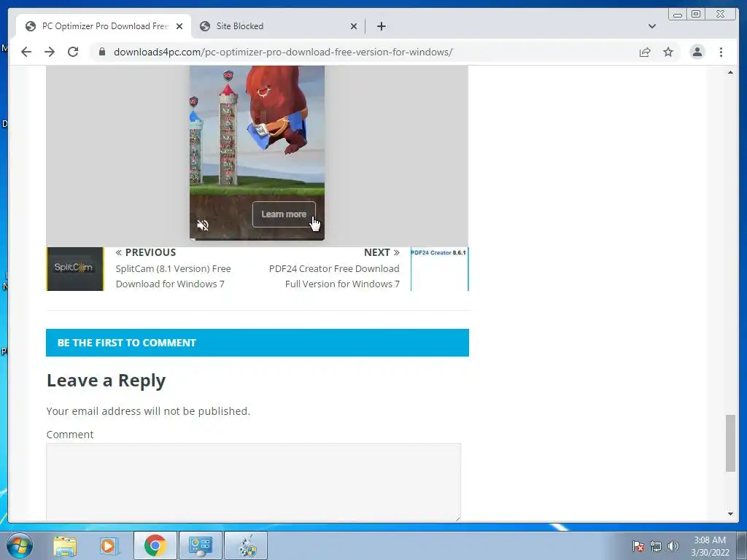
Task: Go forward with the browser forward arrow
Action: tap(50, 52)
